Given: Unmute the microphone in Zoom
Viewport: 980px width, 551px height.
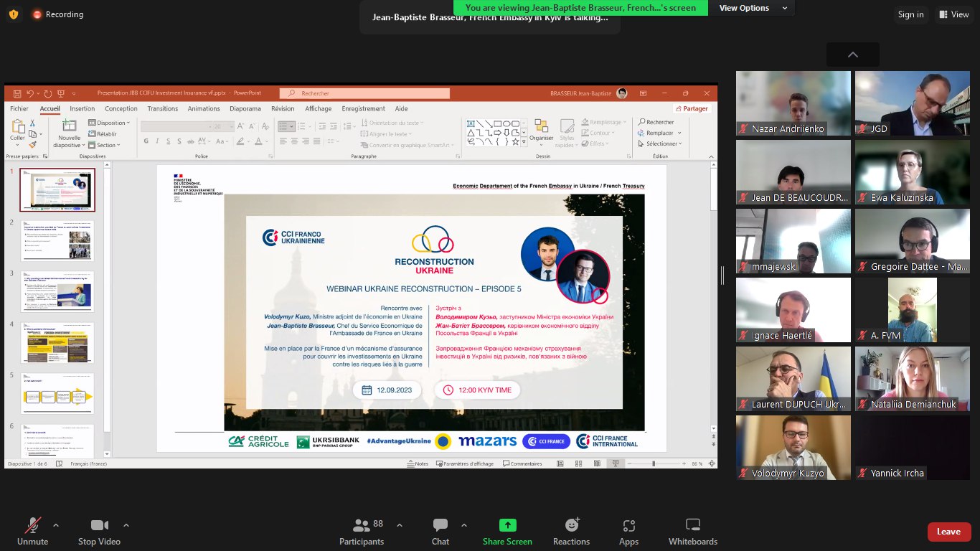Looking at the screenshot, I should click(x=32, y=531).
